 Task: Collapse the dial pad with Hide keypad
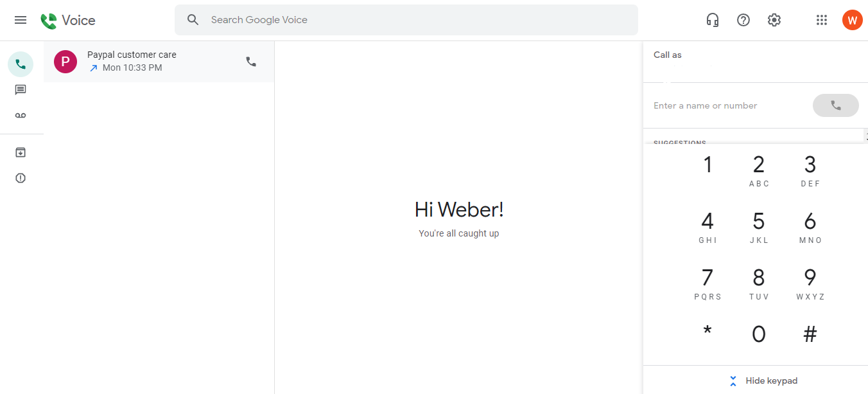(x=764, y=381)
